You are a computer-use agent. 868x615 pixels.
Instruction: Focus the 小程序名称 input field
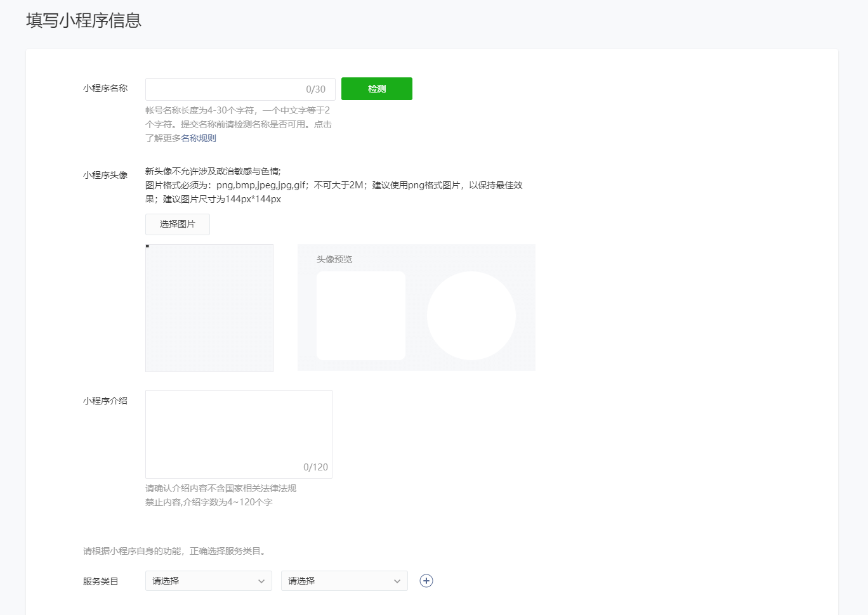(222, 89)
